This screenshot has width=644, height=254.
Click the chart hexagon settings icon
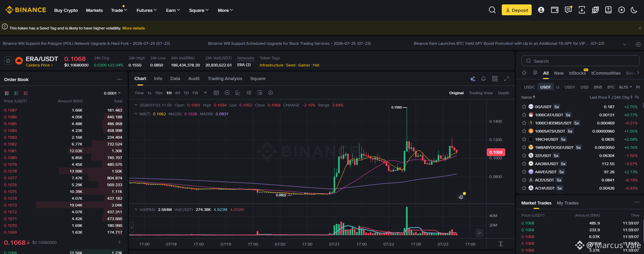tap(271, 93)
